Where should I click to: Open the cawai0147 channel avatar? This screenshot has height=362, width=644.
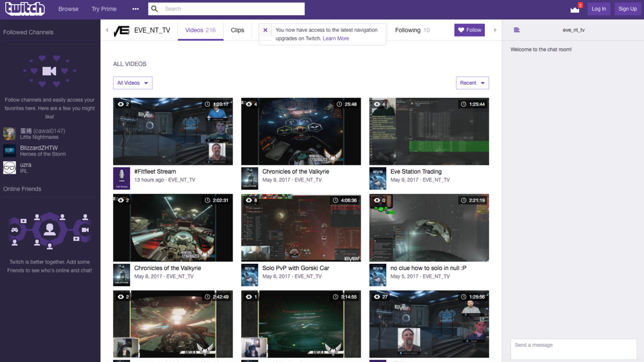(x=10, y=134)
